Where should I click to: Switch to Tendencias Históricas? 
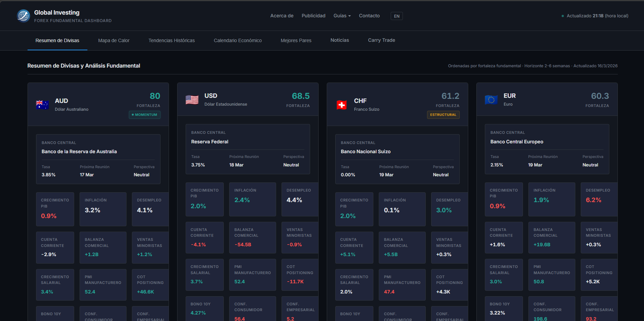coord(171,40)
